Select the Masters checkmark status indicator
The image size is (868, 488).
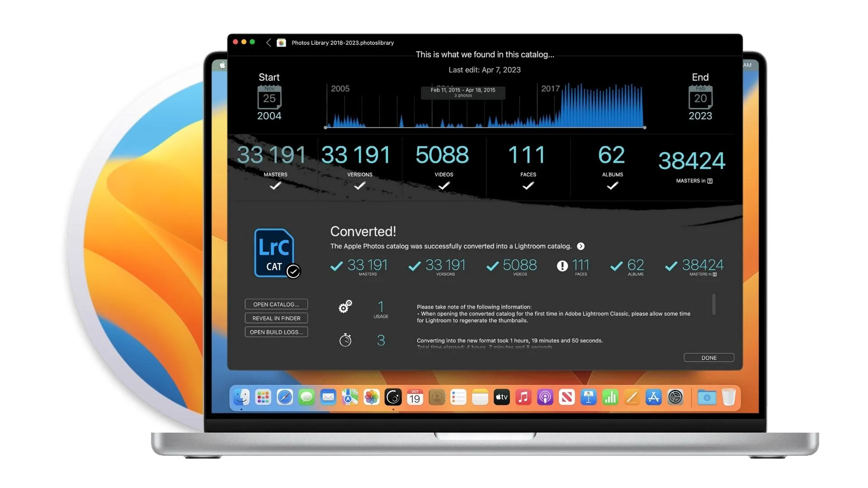(x=275, y=187)
